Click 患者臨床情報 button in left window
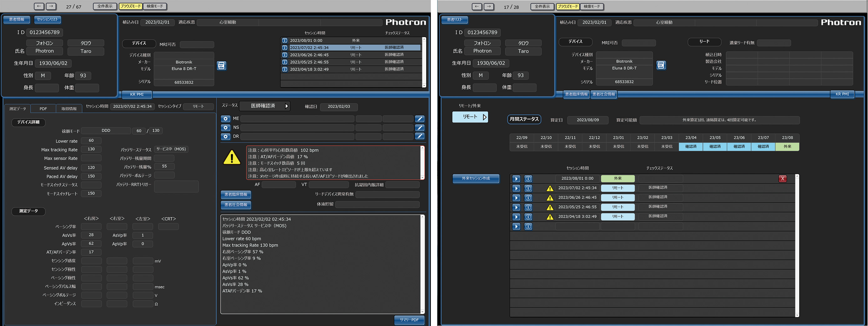The height and width of the screenshot is (326, 868). [236, 195]
